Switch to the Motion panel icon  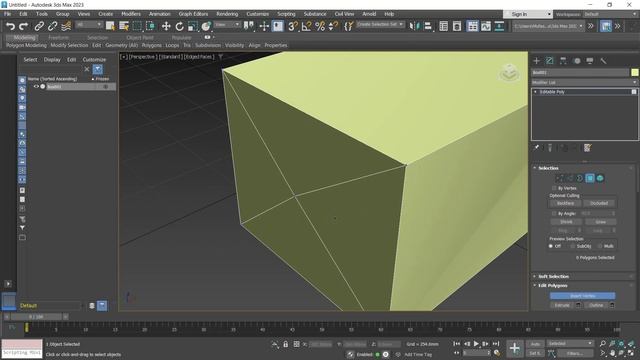click(577, 61)
